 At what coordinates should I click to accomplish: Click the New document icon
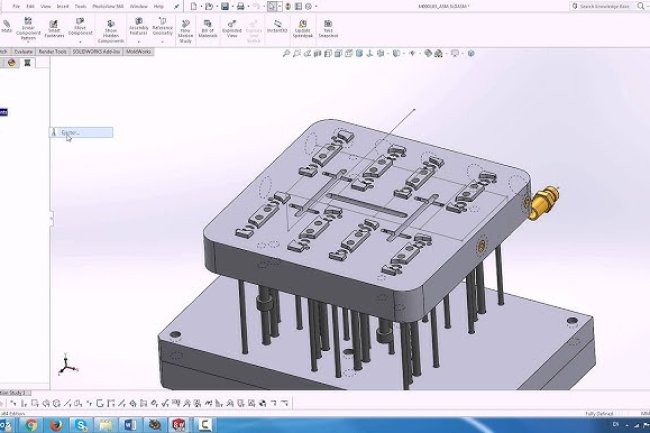coord(194,6)
